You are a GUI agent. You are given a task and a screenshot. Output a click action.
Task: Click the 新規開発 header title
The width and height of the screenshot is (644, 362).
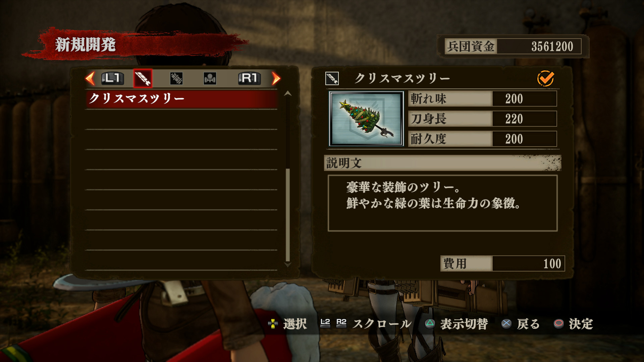pyautogui.click(x=86, y=45)
